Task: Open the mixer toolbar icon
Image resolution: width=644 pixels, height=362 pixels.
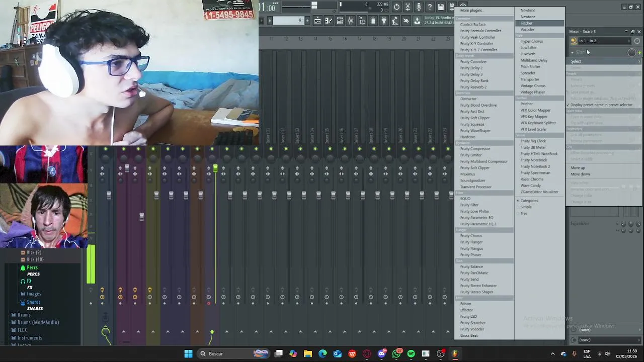Action: click(351, 21)
